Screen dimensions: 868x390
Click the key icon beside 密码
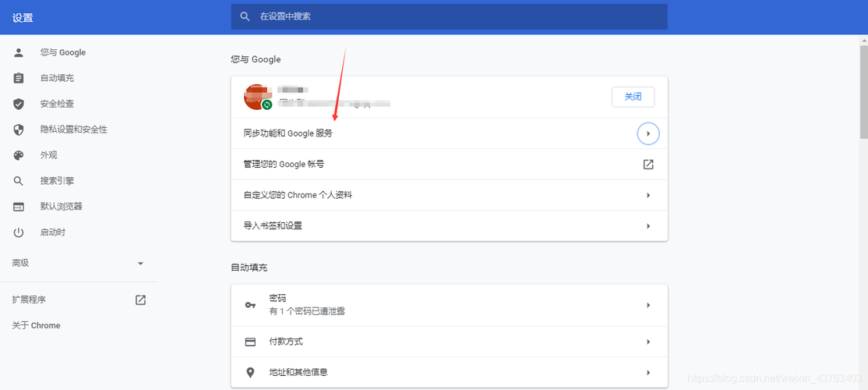250,305
